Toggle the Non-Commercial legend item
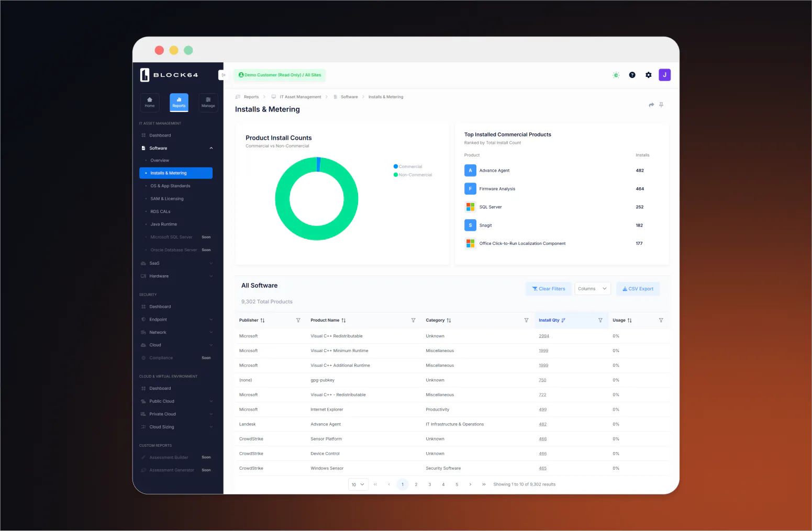Viewport: 812px width, 531px height. 413,175
